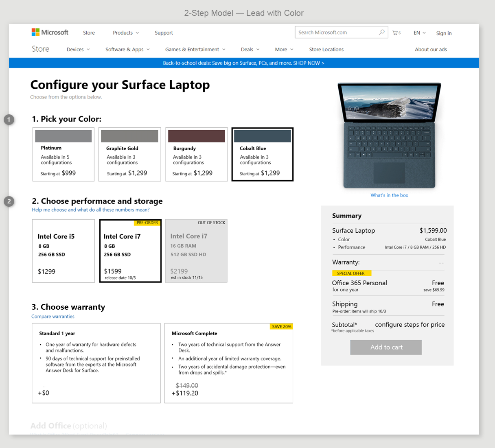Select the Microsoft Complete warranty

[229, 363]
